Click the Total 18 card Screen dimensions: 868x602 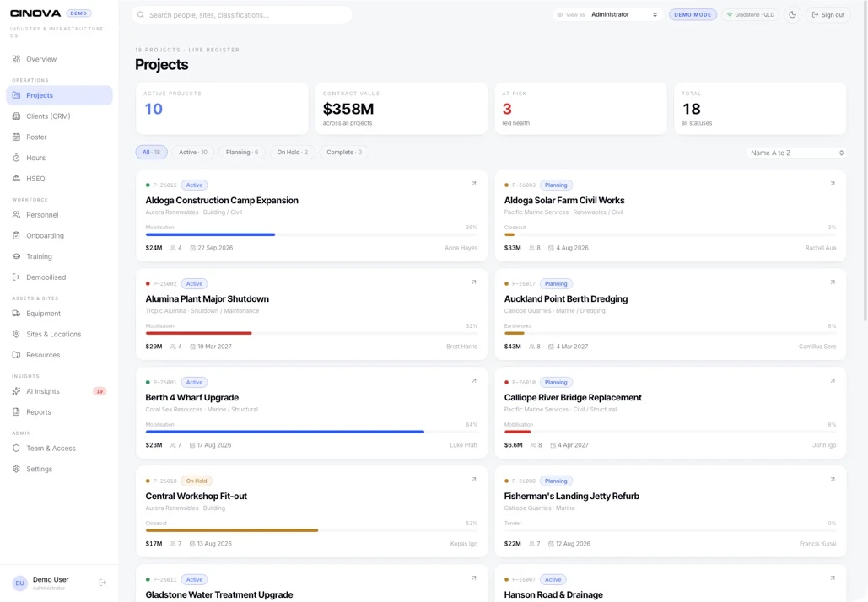click(x=760, y=109)
